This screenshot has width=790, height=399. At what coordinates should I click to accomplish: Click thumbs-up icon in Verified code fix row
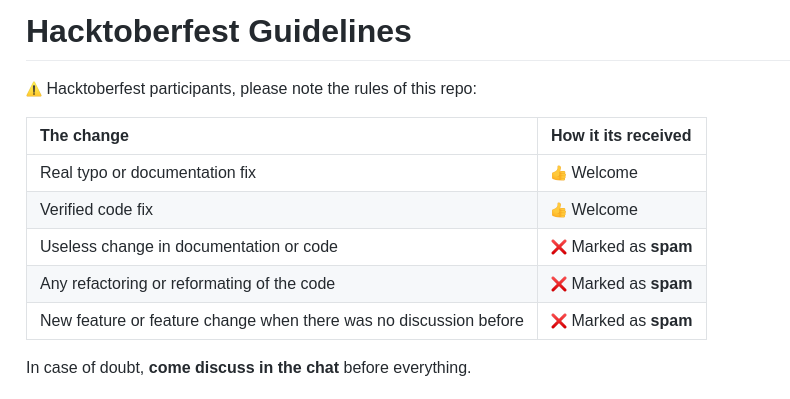559,210
